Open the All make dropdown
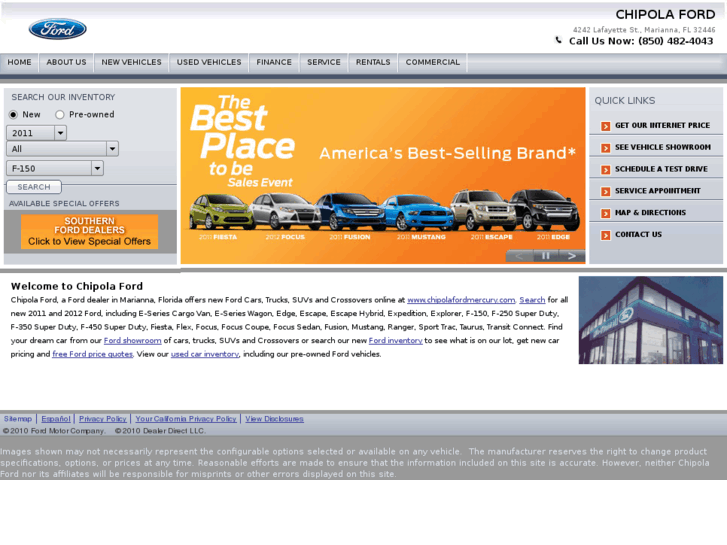 tap(62, 149)
